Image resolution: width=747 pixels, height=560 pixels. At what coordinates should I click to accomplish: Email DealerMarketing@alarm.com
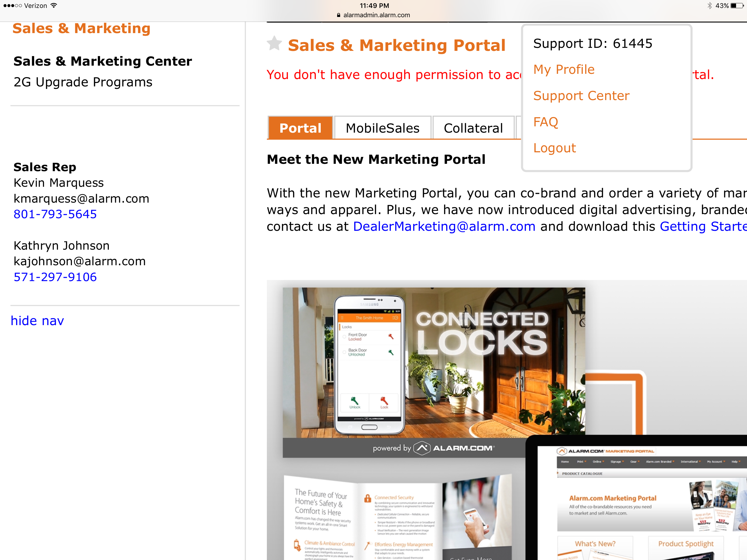pyautogui.click(x=444, y=227)
